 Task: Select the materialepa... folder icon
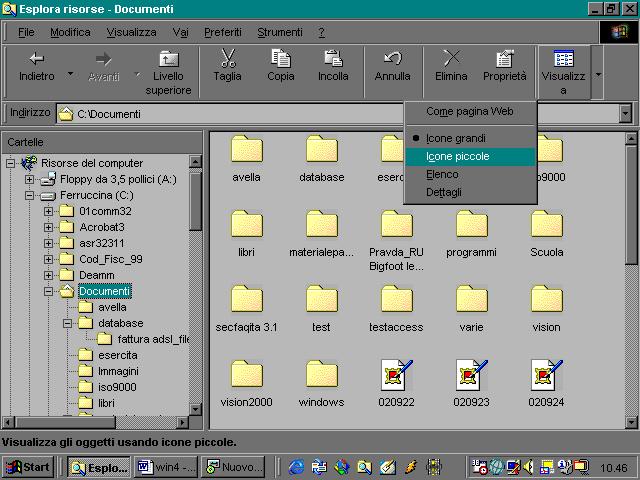pos(322,224)
